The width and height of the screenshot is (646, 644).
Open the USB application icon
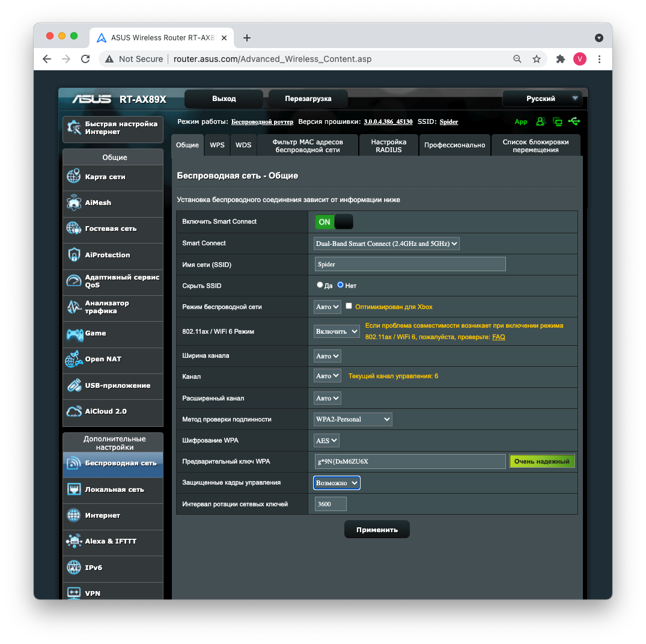(74, 385)
